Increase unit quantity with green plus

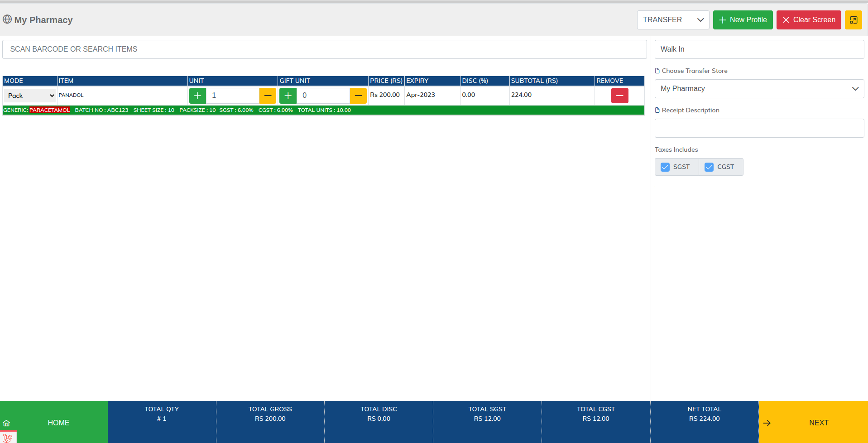pos(197,96)
